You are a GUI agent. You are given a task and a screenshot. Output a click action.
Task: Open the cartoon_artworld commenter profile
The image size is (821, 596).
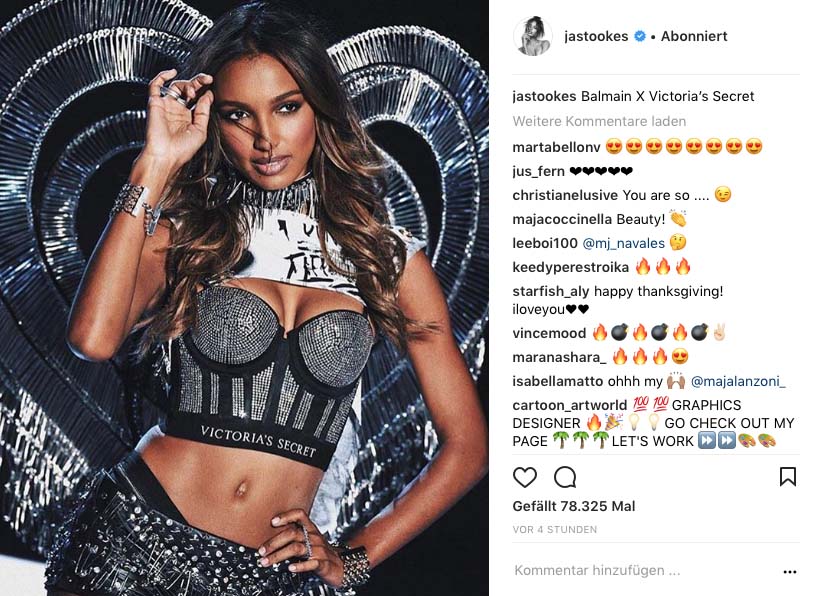pos(569,405)
